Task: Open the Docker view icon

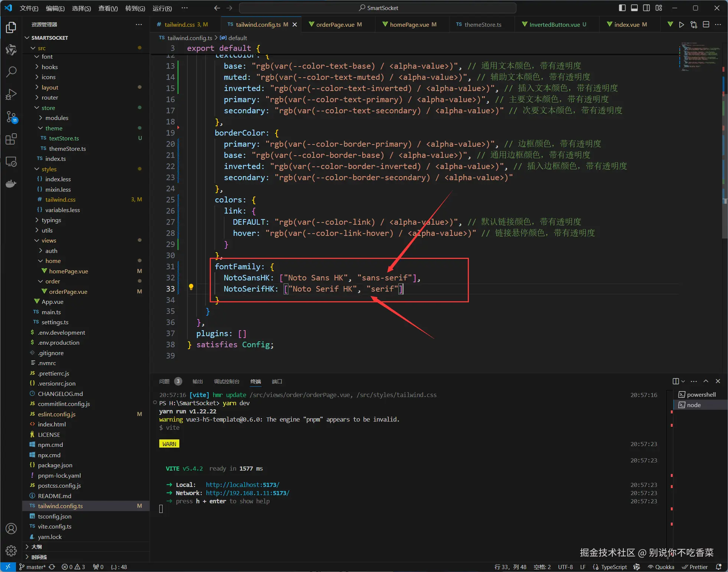Action: click(11, 183)
